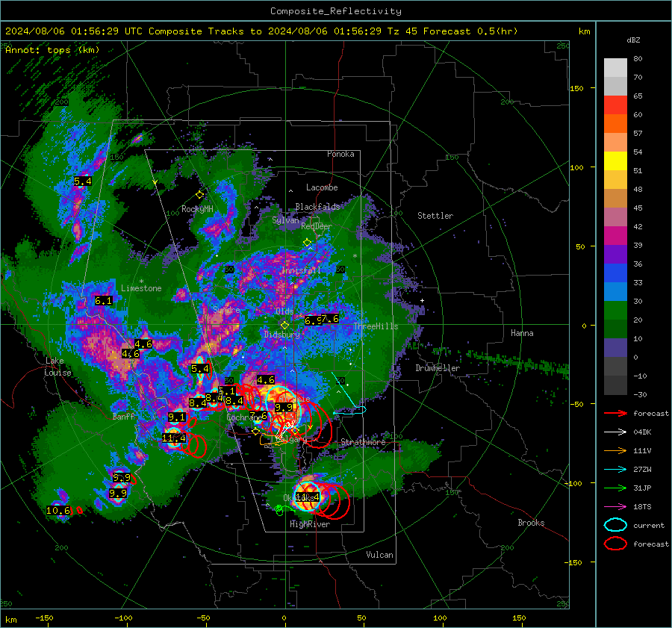Click the purple 39 dBZ color swatch

tap(615, 254)
